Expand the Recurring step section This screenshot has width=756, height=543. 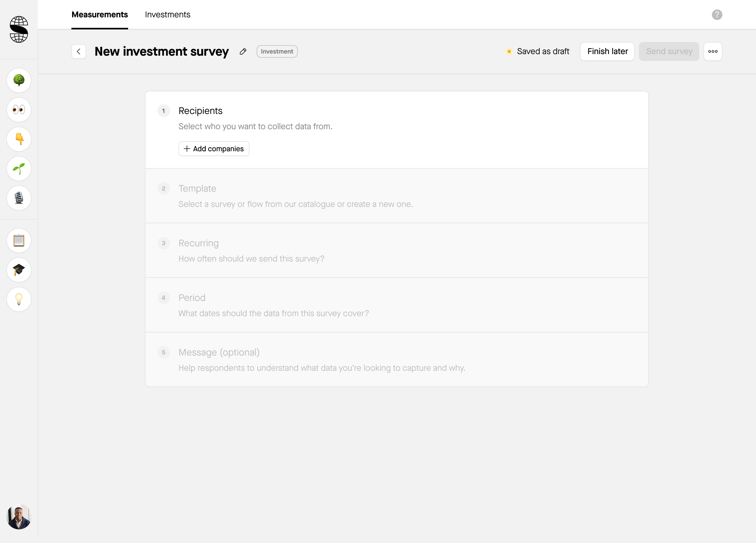pyautogui.click(x=198, y=243)
